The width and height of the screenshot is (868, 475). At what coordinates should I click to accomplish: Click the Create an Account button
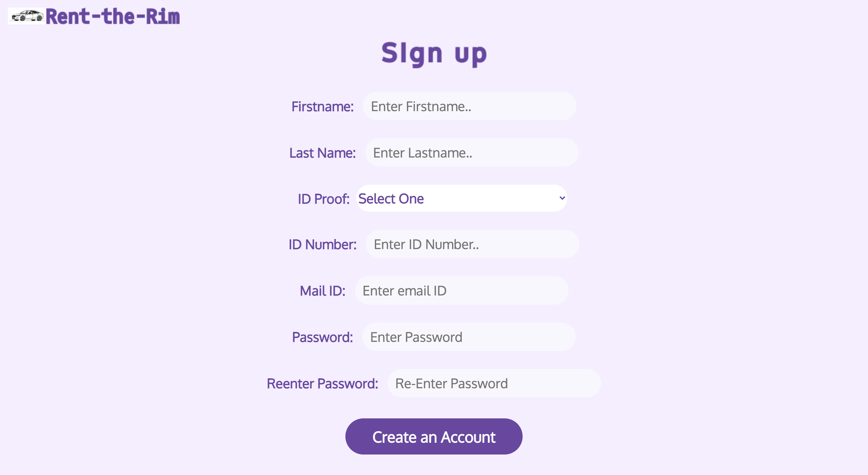(x=433, y=436)
